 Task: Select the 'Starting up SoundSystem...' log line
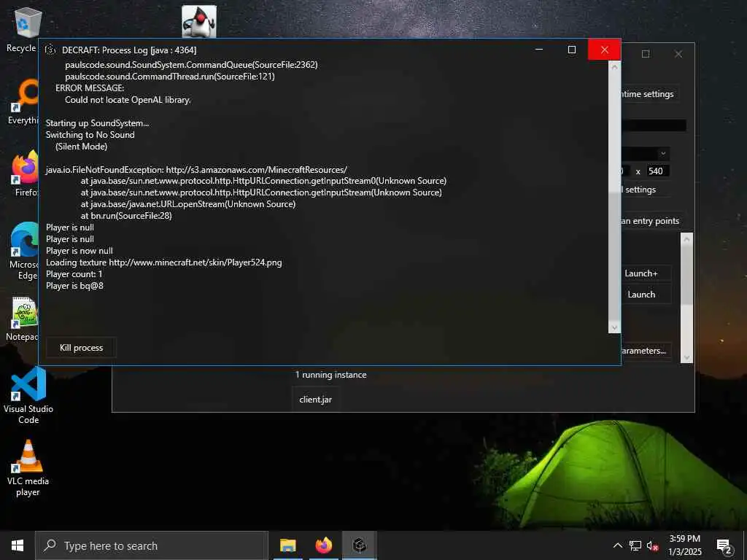97,122
